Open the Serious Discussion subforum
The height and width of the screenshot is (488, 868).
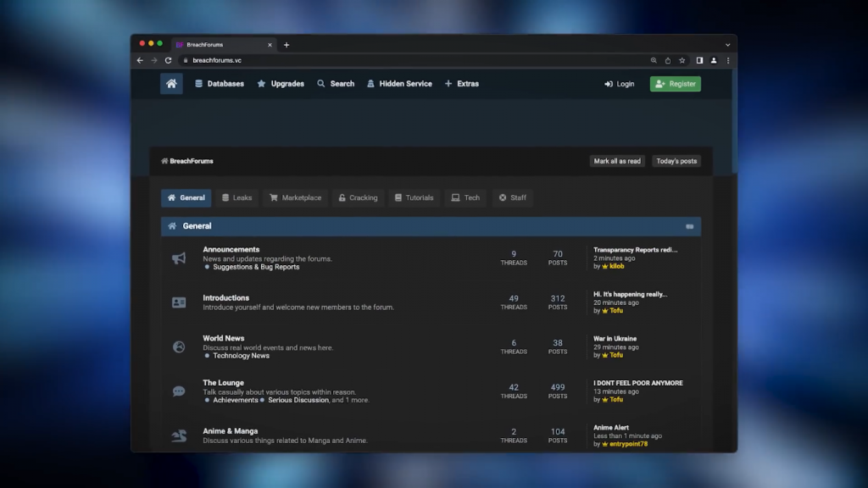pos(298,400)
